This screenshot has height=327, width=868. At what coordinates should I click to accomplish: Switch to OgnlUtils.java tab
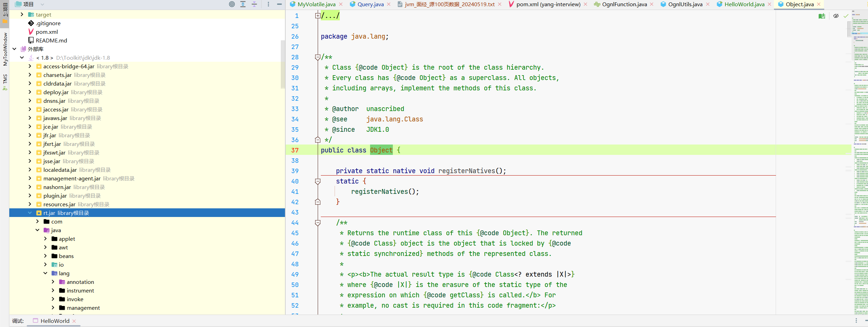(x=685, y=4)
